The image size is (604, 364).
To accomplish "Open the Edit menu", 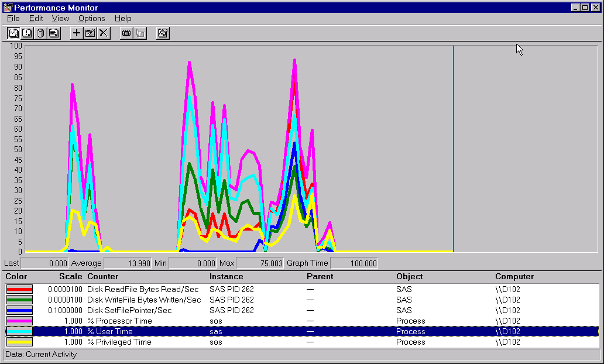I will click(x=36, y=18).
